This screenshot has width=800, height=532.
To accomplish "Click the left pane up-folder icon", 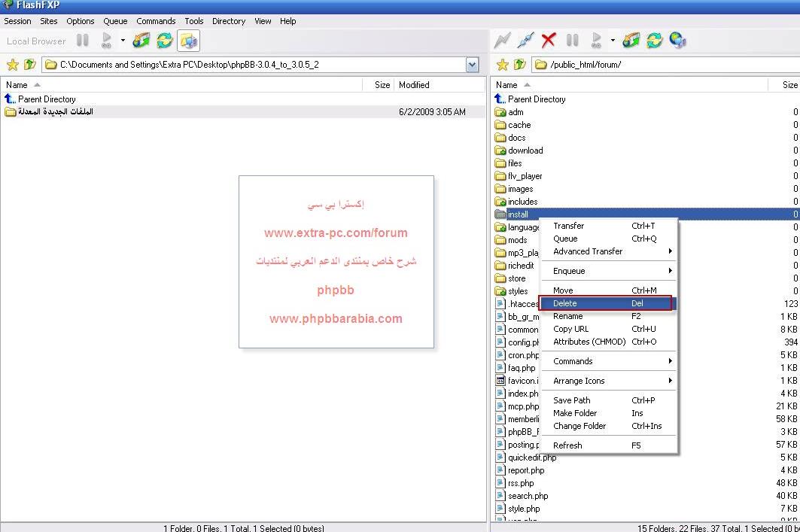I will 30,64.
